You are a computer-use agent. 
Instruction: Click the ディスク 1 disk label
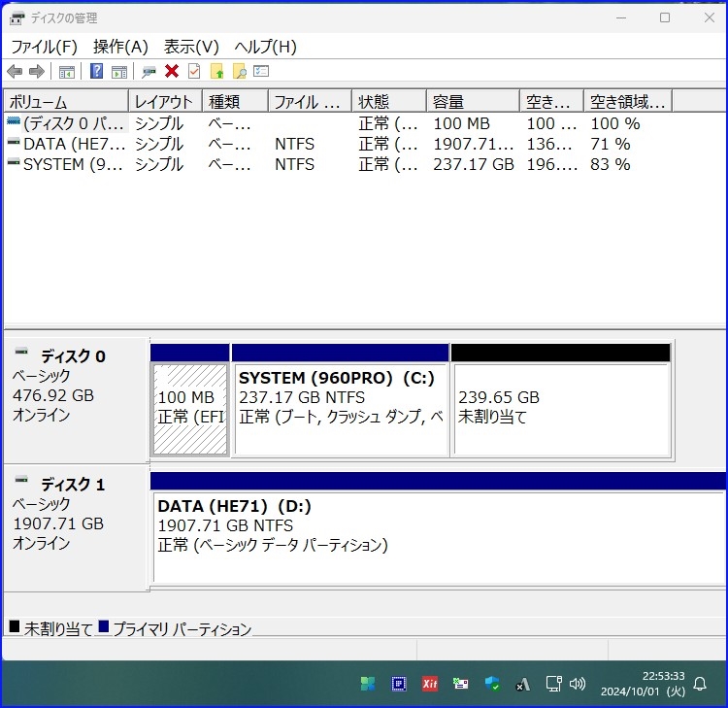73,485
